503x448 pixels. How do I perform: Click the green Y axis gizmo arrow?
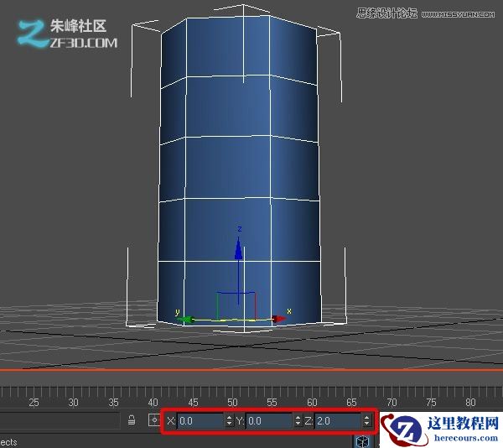tap(186, 320)
